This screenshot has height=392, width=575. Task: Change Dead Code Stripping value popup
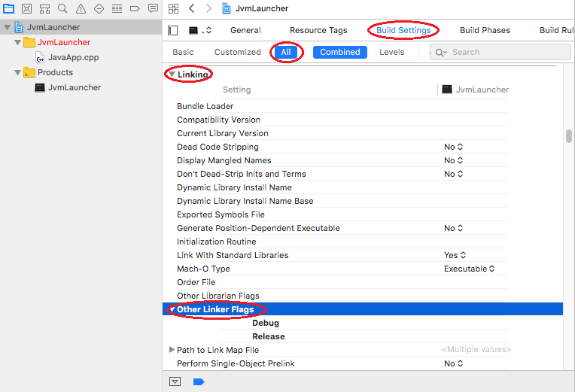pos(453,147)
